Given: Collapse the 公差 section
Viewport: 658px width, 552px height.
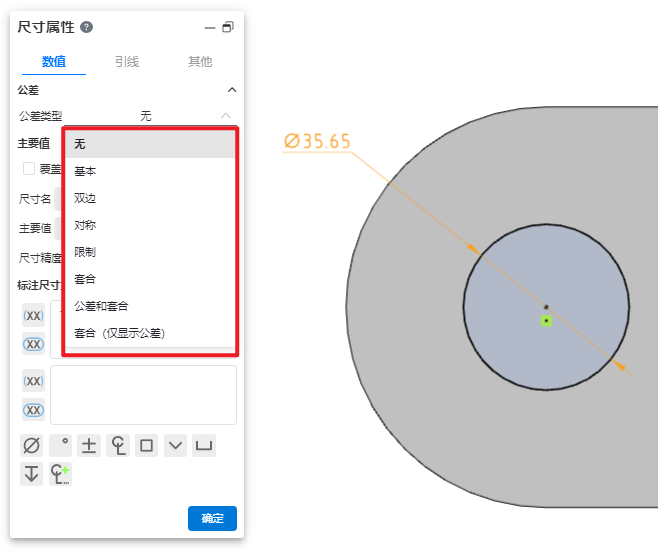Looking at the screenshot, I should (x=232, y=90).
